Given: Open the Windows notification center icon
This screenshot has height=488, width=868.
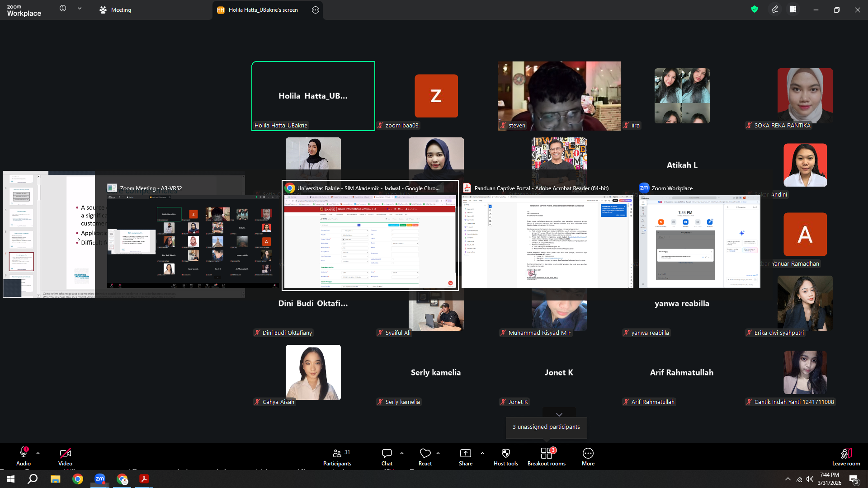Looking at the screenshot, I should click(x=854, y=479).
